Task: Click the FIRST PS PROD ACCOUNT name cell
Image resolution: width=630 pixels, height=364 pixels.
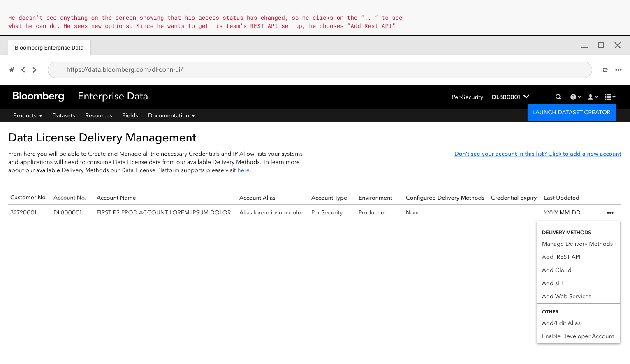Action: click(164, 213)
